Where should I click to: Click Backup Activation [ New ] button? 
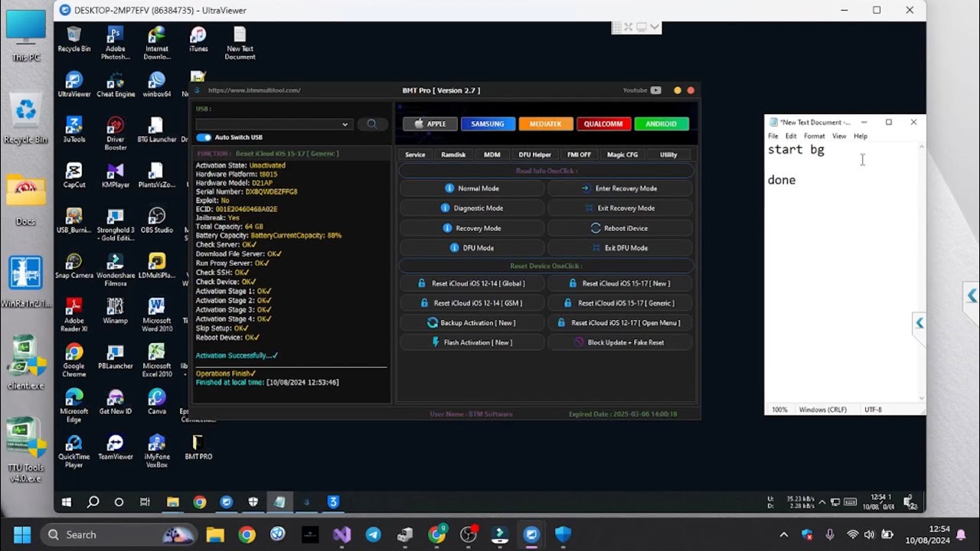click(472, 323)
